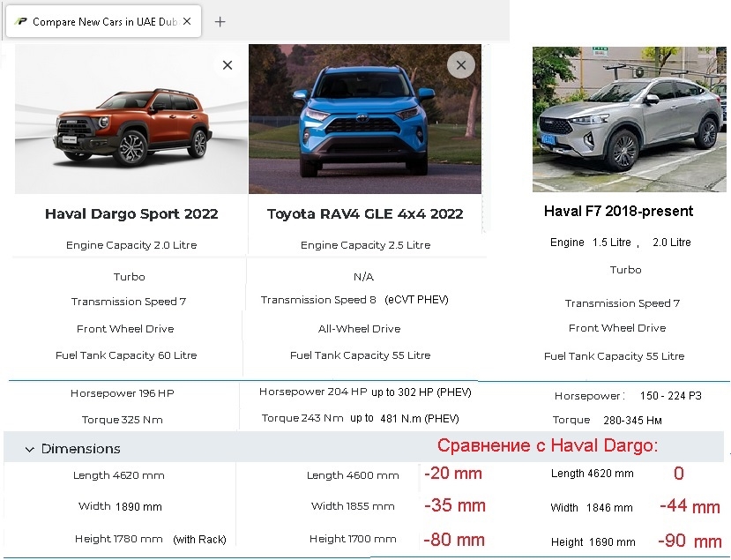Select 'Horsepower 196 HP' text
The image size is (731, 560).
tap(123, 393)
